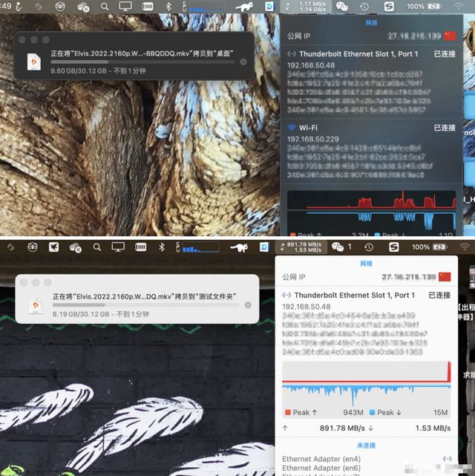
Task: Click the bear face icon in bottom menu bar
Action: coord(33,247)
